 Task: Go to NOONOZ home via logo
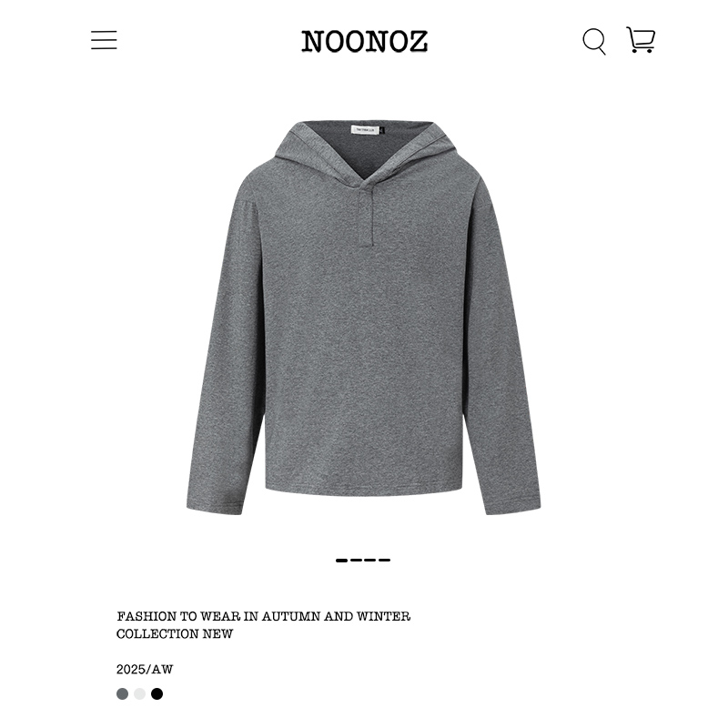pyautogui.click(x=365, y=41)
